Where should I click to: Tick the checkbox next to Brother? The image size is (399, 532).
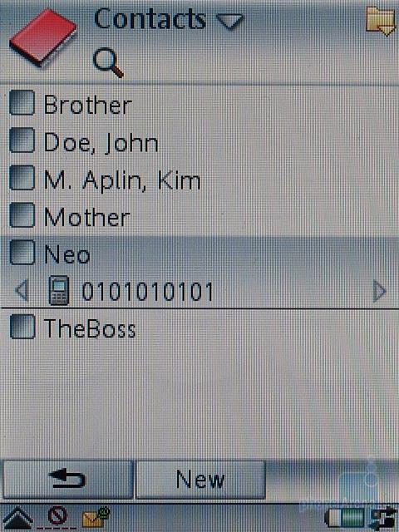pyautogui.click(x=22, y=102)
